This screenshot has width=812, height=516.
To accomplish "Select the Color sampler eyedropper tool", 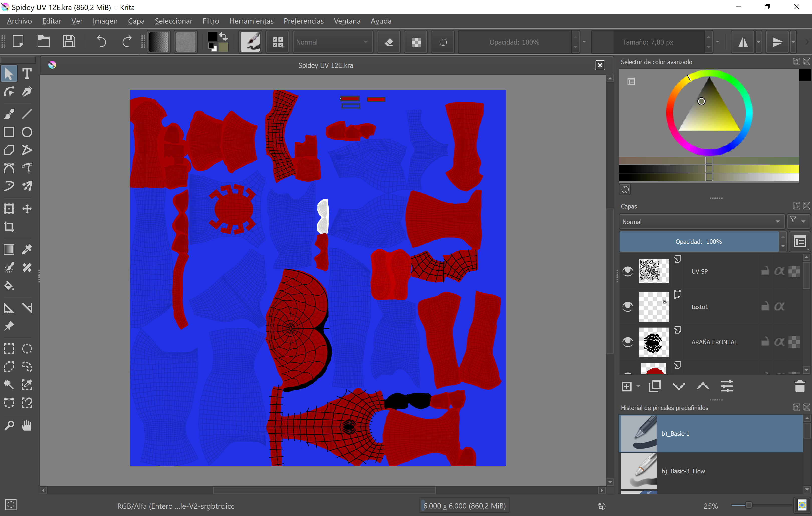I will (x=27, y=250).
